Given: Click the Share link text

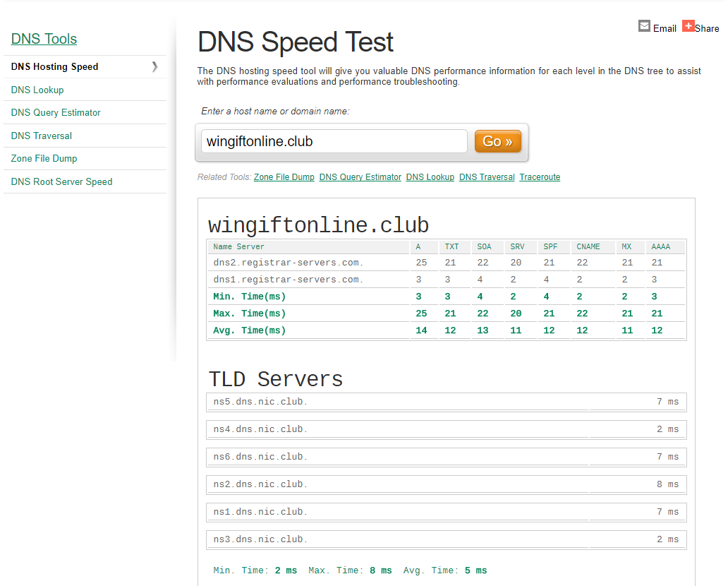Looking at the screenshot, I should (707, 29).
